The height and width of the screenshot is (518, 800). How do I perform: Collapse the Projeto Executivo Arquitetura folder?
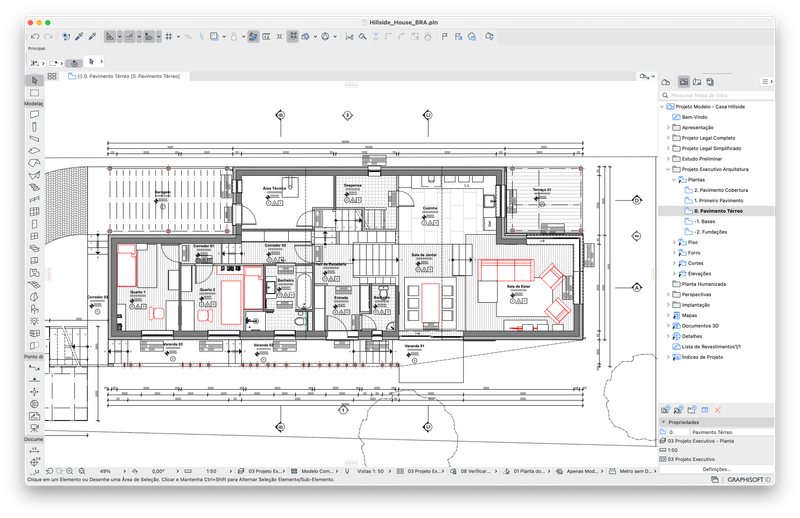click(x=668, y=169)
